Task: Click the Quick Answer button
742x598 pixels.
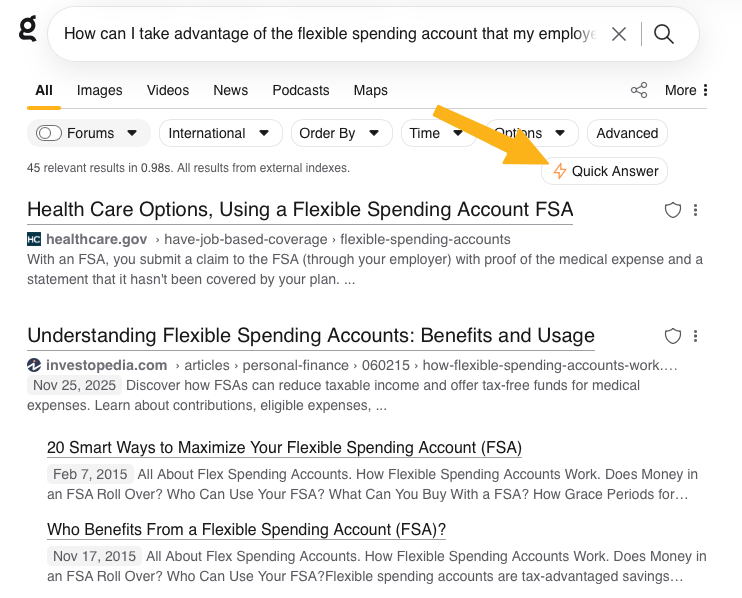Action: [605, 171]
